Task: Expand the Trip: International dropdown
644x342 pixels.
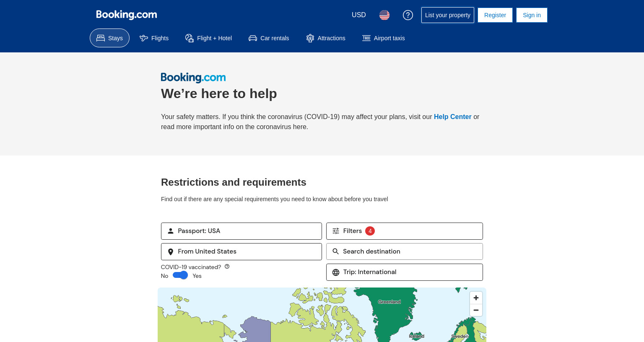Action: tap(405, 272)
